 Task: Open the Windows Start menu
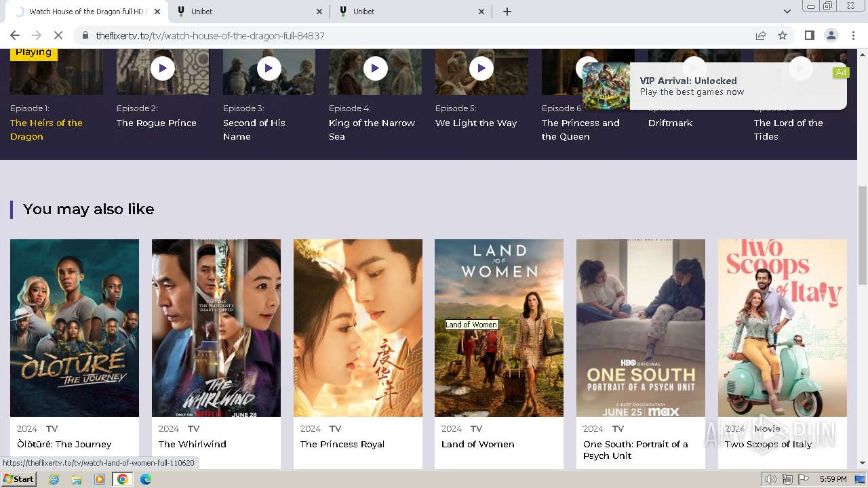[19, 479]
